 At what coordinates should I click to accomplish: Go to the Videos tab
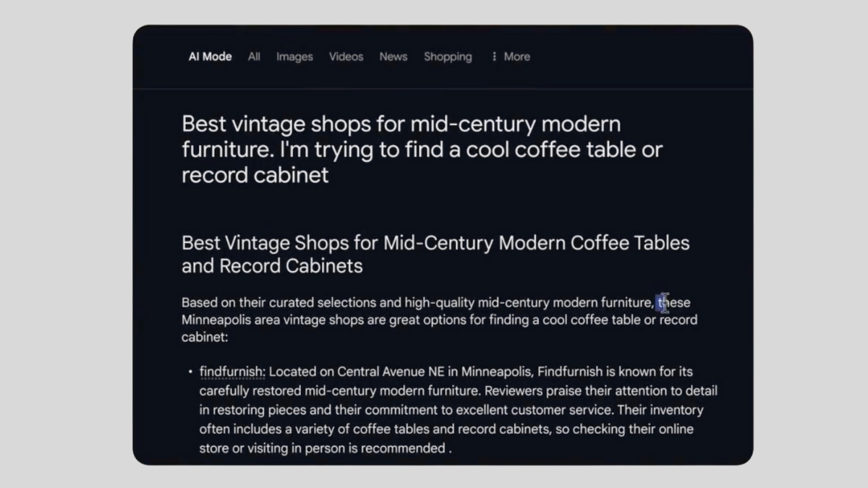point(346,56)
